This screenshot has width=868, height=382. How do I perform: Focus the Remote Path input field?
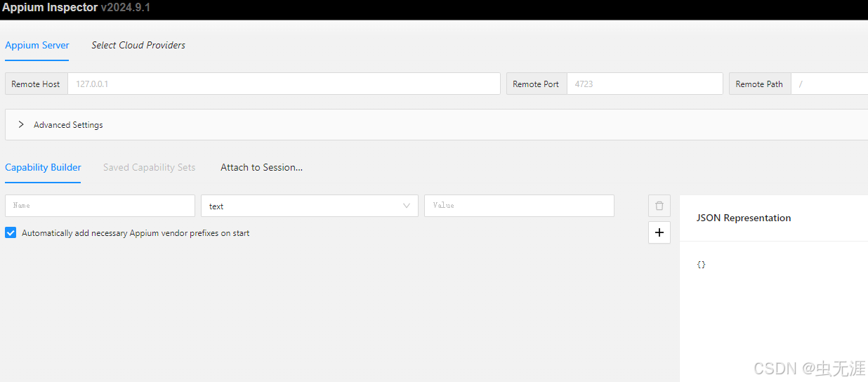pos(829,84)
